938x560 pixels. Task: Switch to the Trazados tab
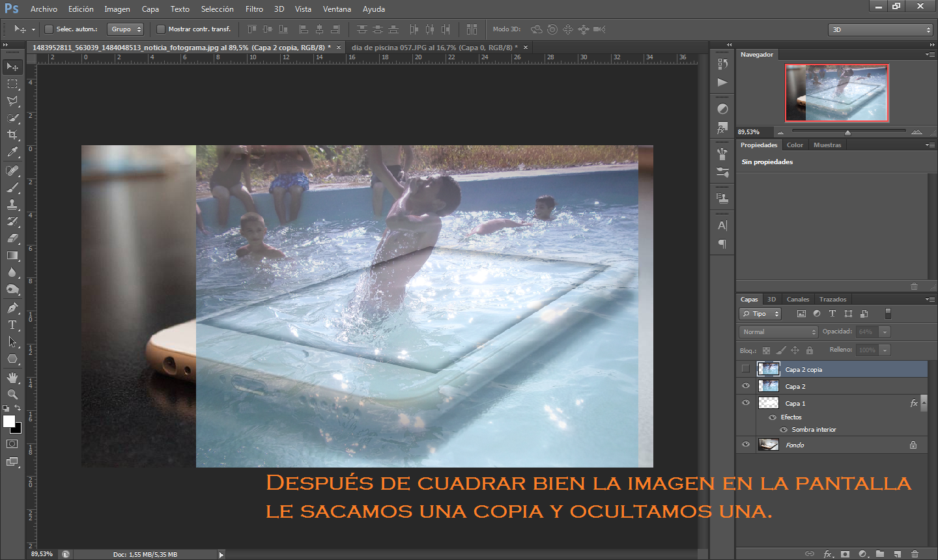pyautogui.click(x=832, y=300)
